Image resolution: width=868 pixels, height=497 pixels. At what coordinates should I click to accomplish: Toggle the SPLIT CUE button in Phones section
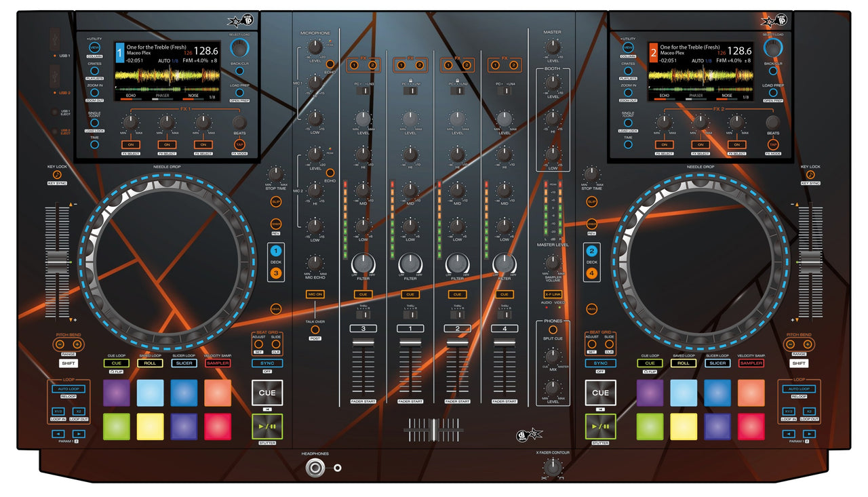point(553,330)
